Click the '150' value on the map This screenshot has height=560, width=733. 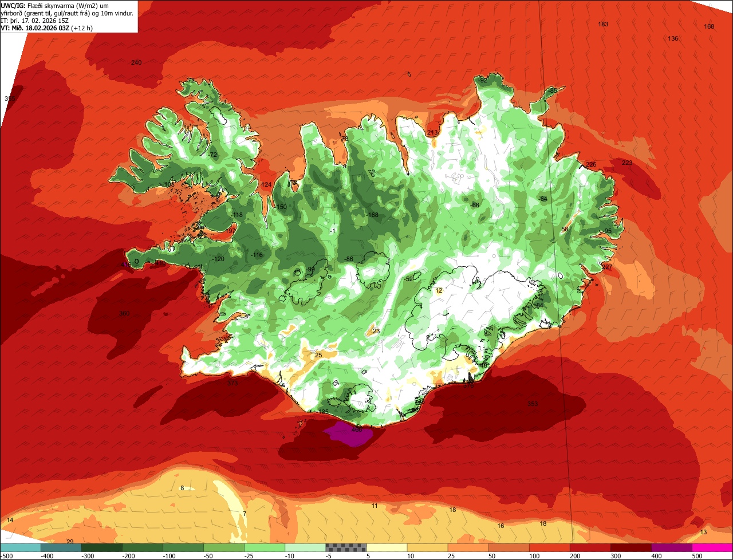[x=281, y=207]
